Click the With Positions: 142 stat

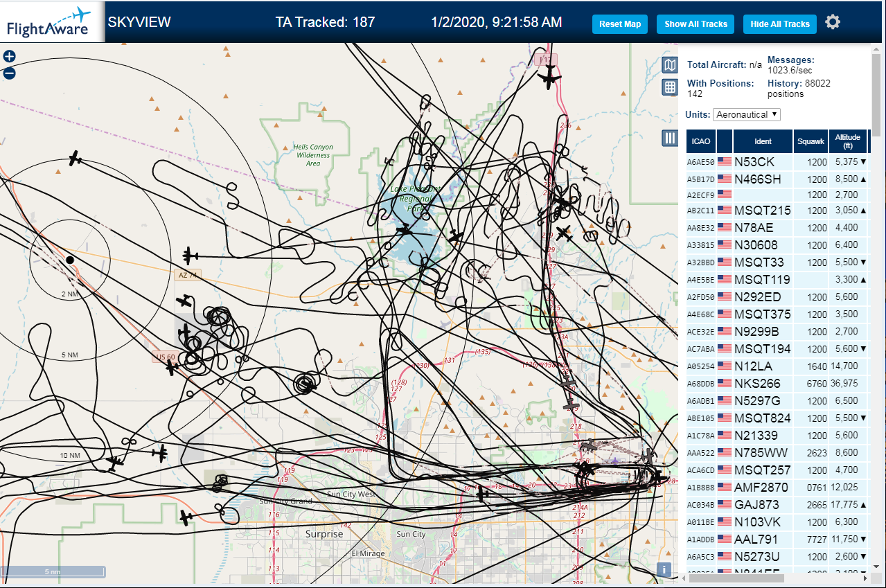pyautogui.click(x=720, y=88)
